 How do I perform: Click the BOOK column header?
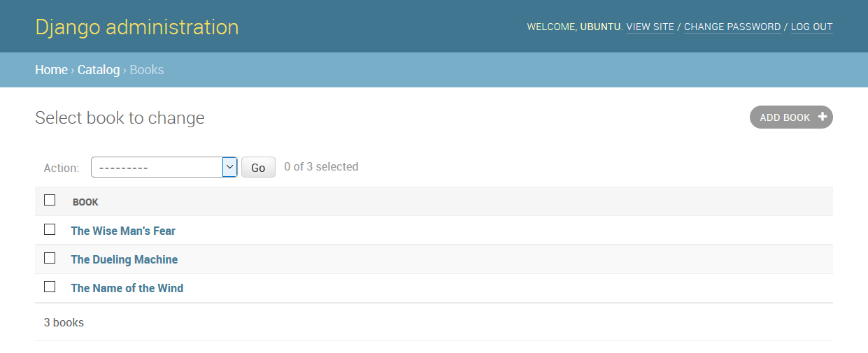click(85, 202)
